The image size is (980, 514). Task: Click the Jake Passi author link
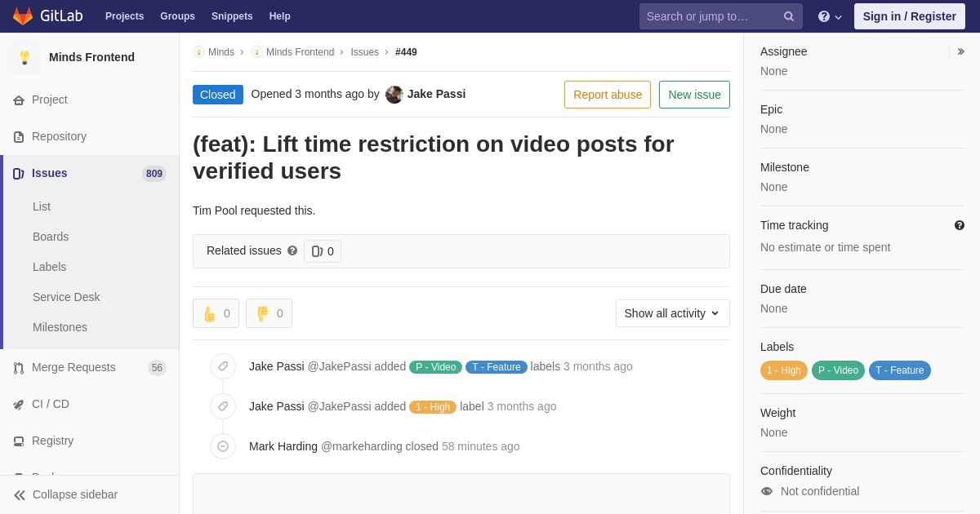pos(436,94)
